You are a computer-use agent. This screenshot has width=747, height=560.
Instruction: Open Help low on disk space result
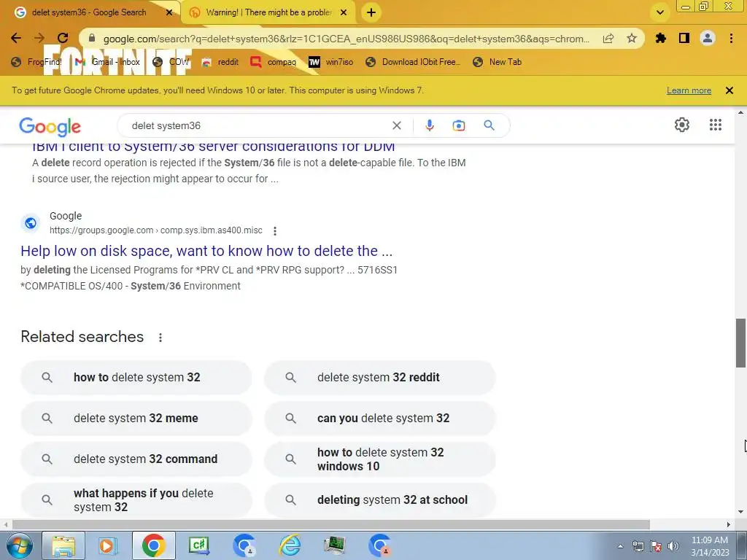pos(206,251)
